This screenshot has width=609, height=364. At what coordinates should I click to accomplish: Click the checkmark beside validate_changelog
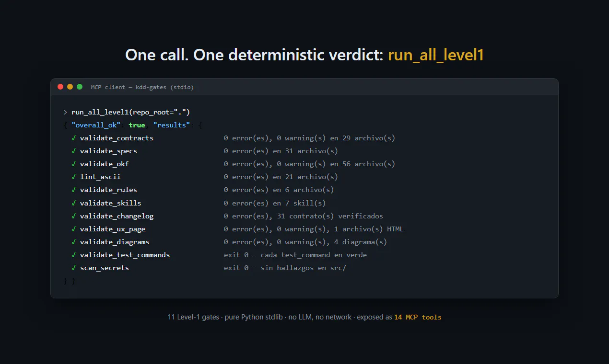(74, 216)
